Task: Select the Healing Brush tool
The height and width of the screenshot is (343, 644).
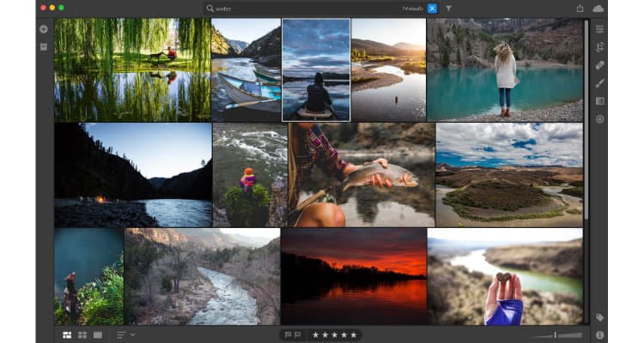Action: coord(599,65)
